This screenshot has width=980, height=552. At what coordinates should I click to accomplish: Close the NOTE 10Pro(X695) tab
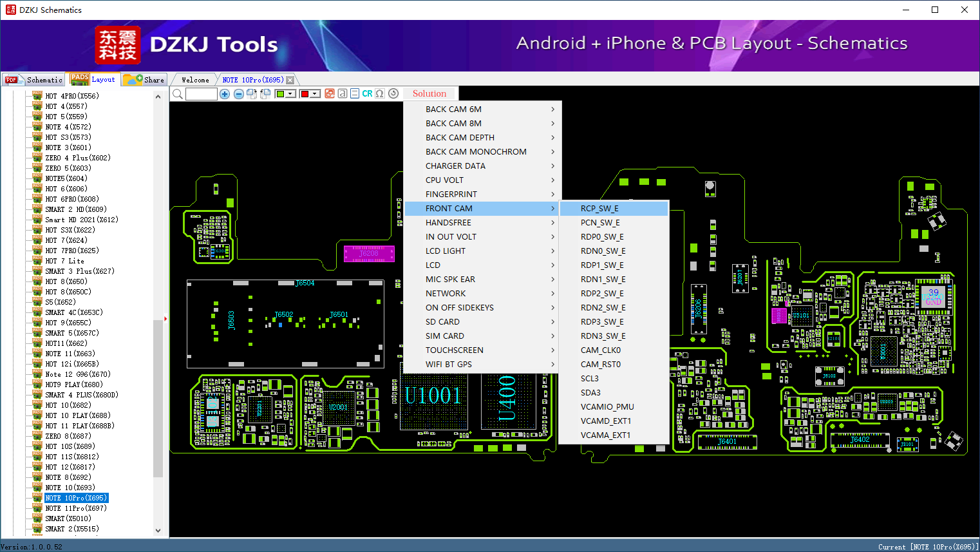(x=290, y=80)
